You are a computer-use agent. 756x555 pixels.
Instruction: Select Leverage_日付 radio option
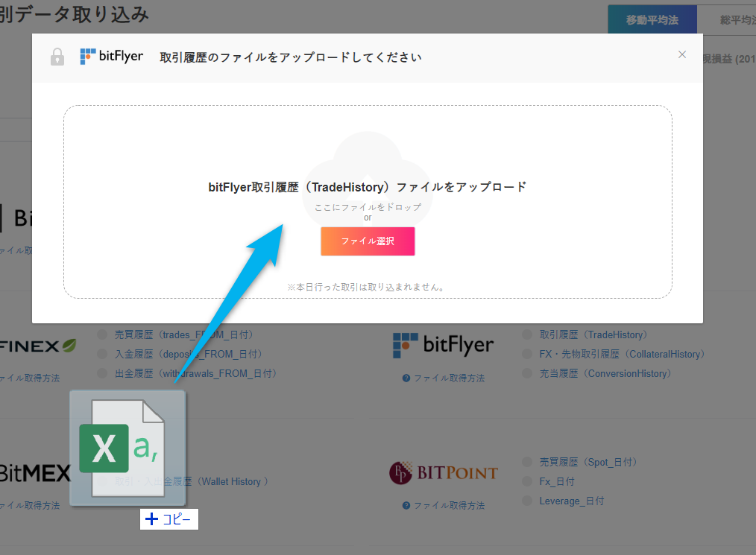click(527, 501)
